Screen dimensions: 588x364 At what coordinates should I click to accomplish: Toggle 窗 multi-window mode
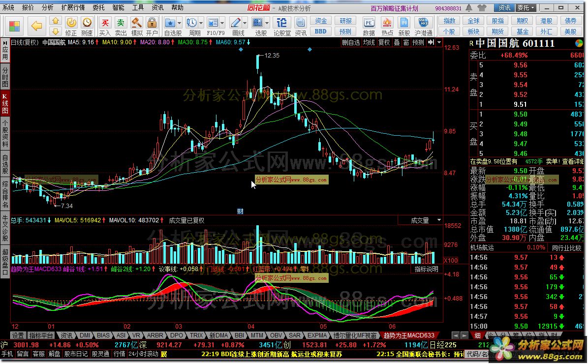pos(406,42)
